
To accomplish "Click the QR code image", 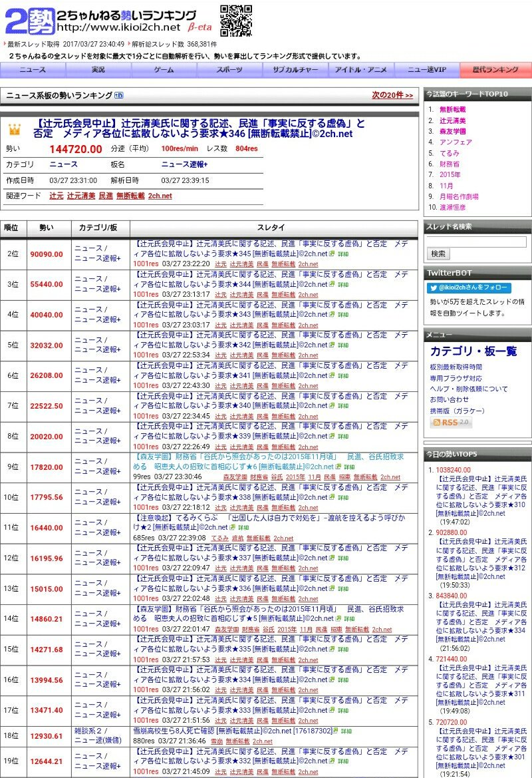I will coord(236,21).
